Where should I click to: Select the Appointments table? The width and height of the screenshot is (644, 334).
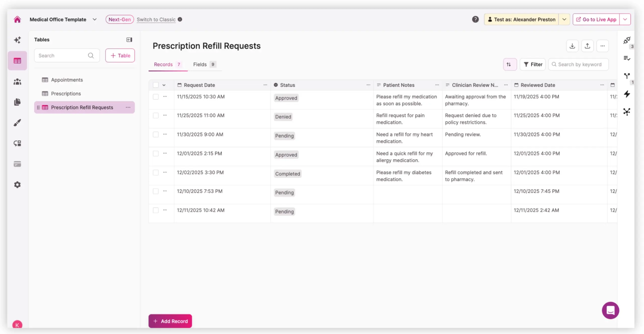click(67, 80)
